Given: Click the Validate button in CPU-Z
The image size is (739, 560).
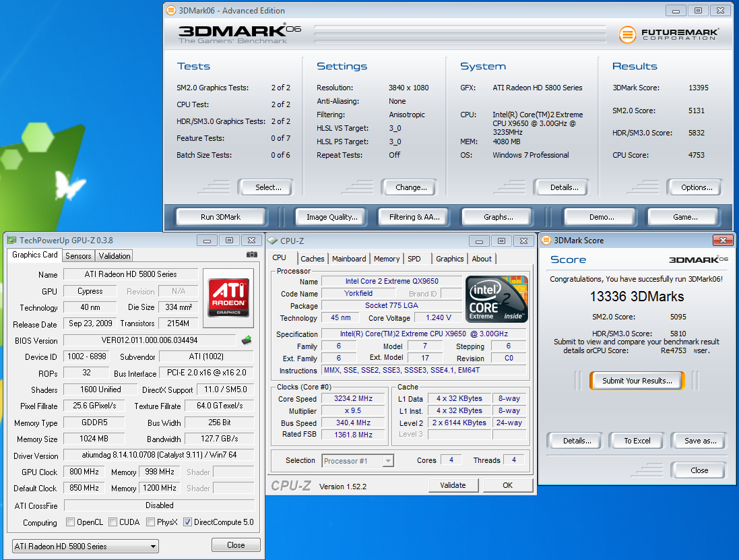Looking at the screenshot, I should [453, 485].
